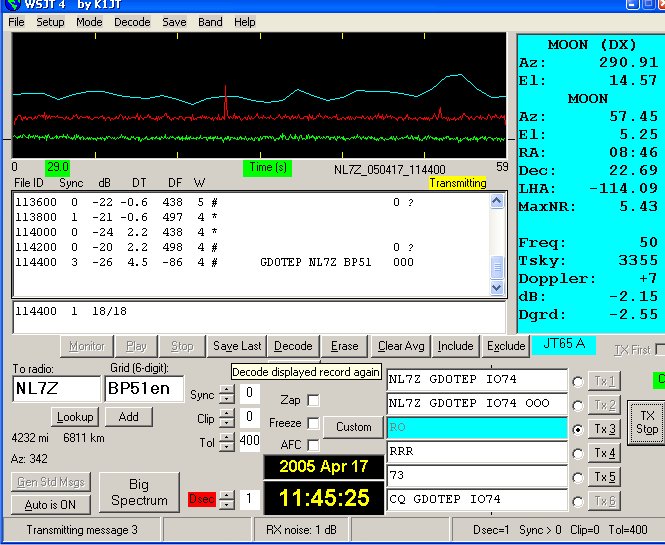The width and height of the screenshot is (665, 545).
Task: Open the Band menu
Action: pyautogui.click(x=210, y=22)
